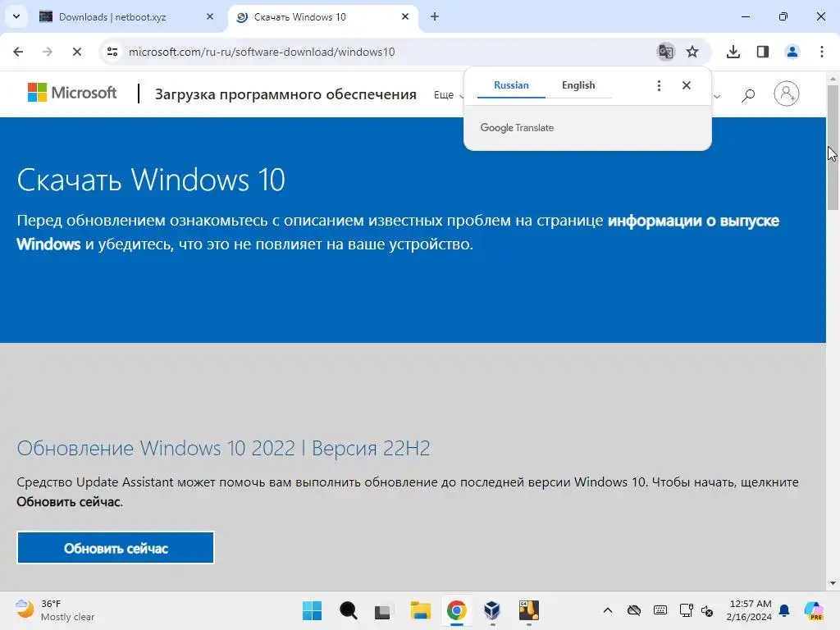Click the scrollbar down arrow

coord(833,583)
